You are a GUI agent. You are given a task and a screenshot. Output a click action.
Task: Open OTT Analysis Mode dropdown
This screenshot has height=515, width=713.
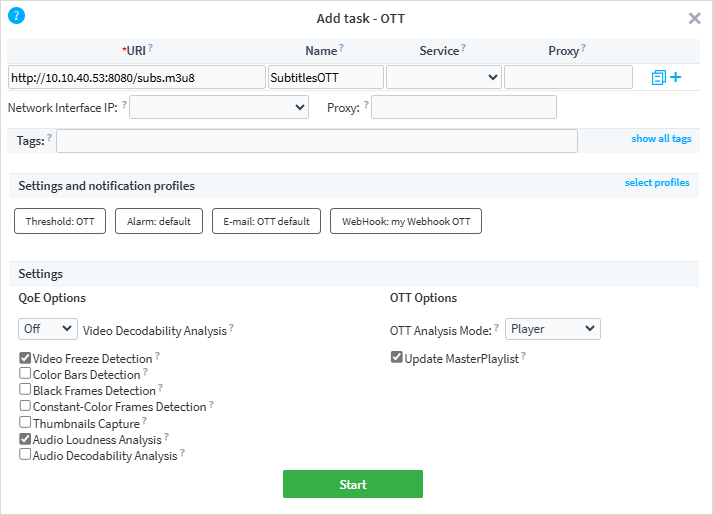552,329
